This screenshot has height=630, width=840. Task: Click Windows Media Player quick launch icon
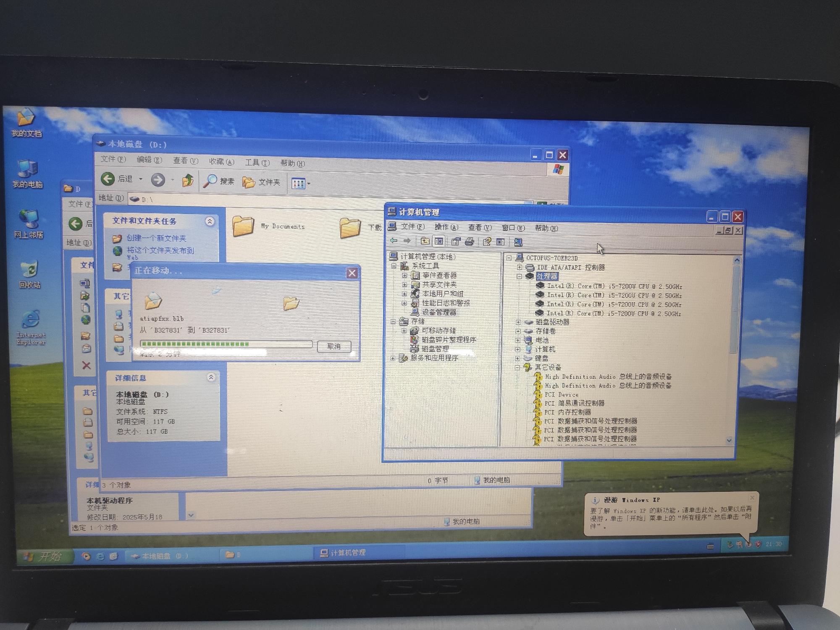[x=87, y=556]
